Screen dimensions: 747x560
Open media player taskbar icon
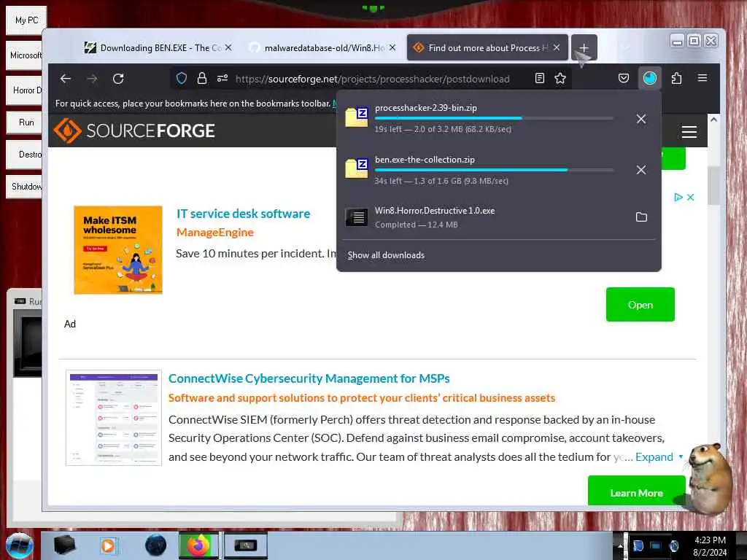coord(109,545)
